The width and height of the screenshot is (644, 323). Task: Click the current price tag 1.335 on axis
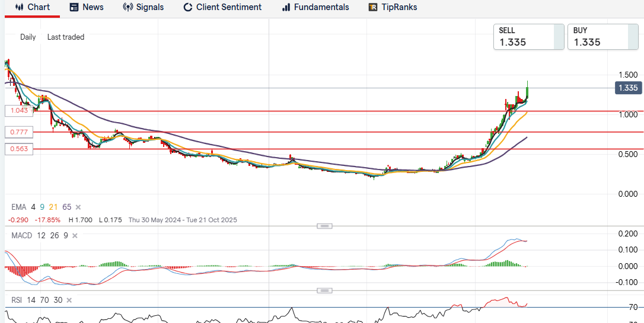coord(627,88)
